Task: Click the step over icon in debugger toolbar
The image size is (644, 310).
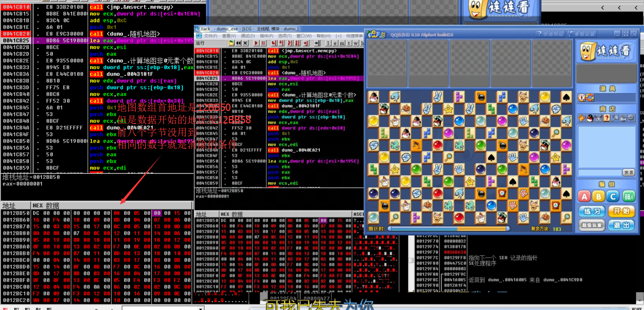Action: pyautogui.click(x=281, y=43)
